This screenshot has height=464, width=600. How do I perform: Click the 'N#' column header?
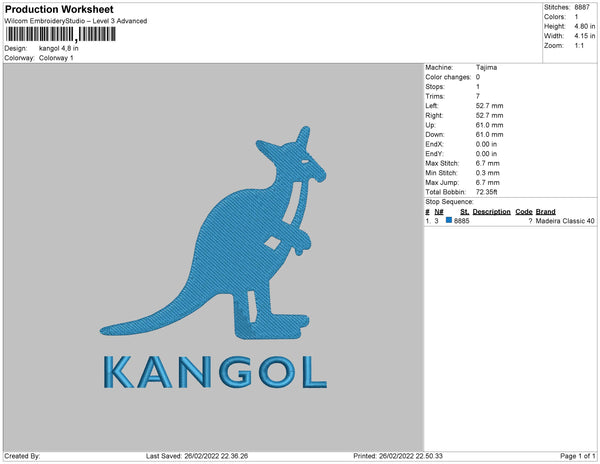tap(439, 212)
